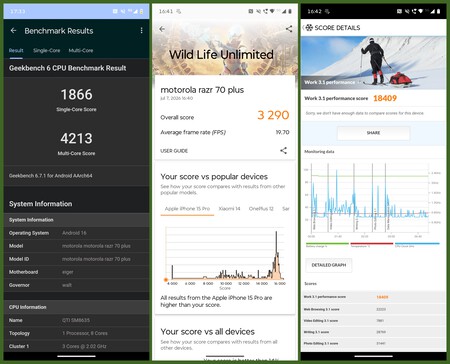The width and height of the screenshot is (450, 364).
Task: Switch to the Multi-Core tab
Action: click(81, 51)
